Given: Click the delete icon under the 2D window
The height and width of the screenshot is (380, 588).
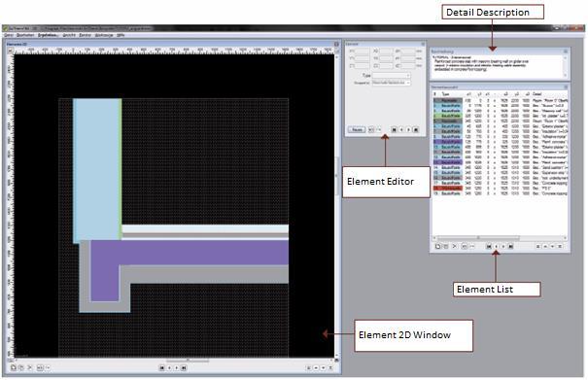Looking at the screenshot, I should pyautogui.click(x=29, y=367).
